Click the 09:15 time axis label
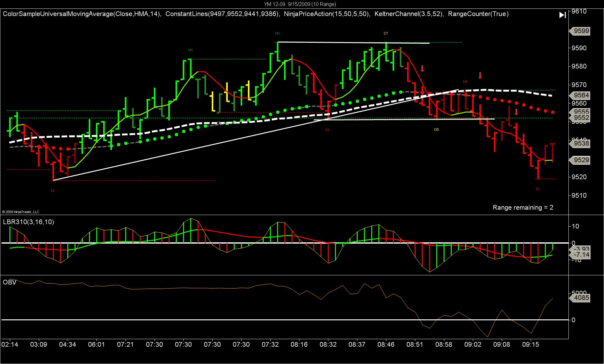The image size is (604, 364). (531, 345)
